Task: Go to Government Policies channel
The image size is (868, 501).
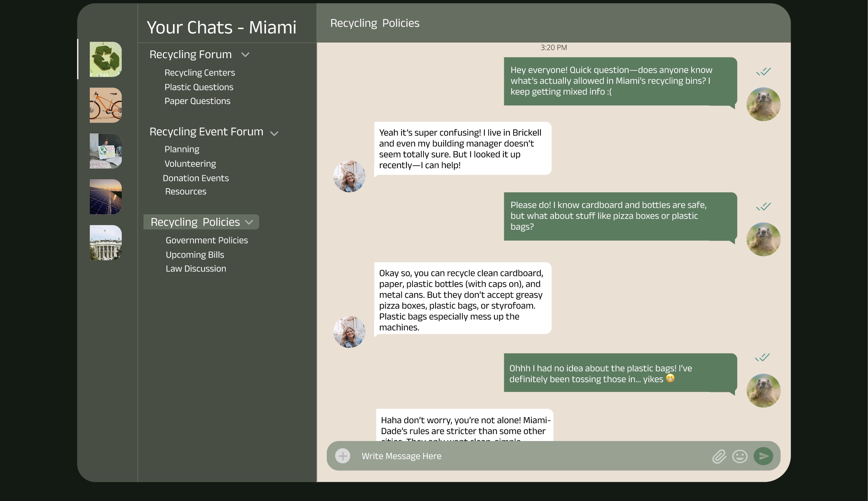Action: point(206,240)
